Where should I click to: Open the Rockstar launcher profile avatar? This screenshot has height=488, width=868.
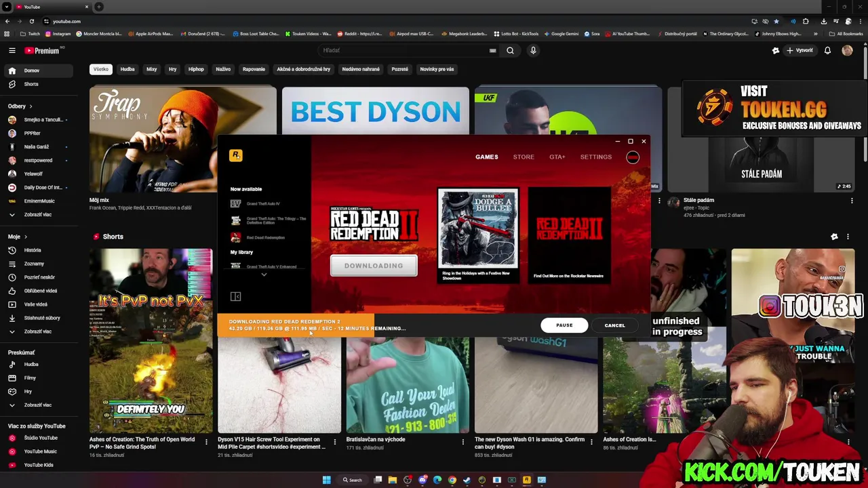pyautogui.click(x=633, y=157)
